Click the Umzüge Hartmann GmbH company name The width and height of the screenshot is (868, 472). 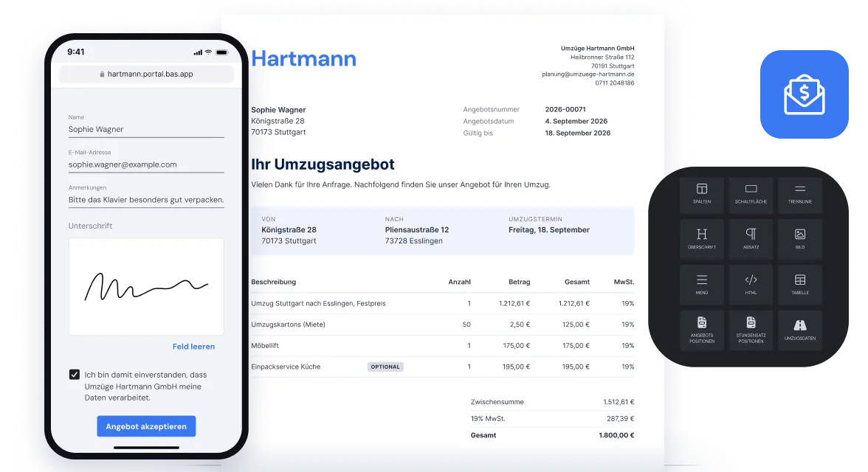coord(597,49)
